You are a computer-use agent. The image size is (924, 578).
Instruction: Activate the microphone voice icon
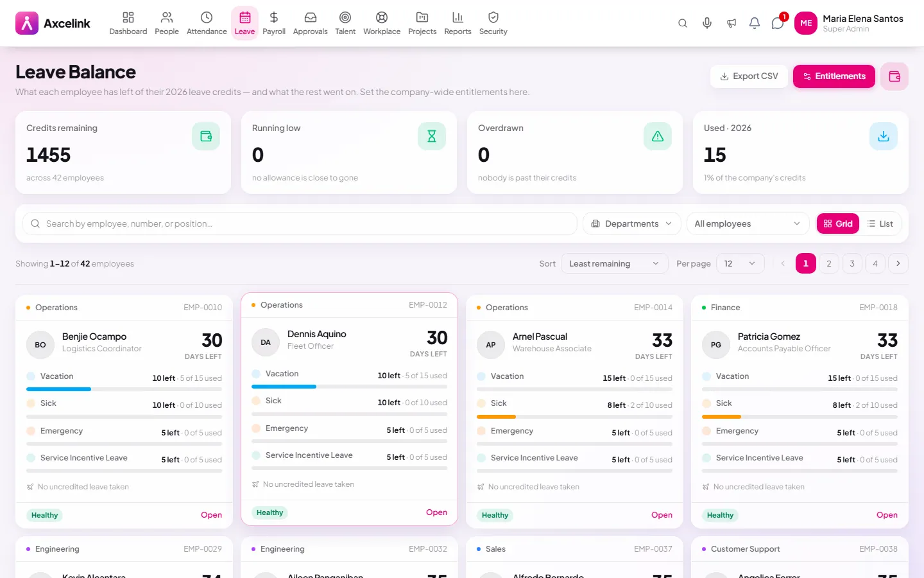pyautogui.click(x=707, y=23)
